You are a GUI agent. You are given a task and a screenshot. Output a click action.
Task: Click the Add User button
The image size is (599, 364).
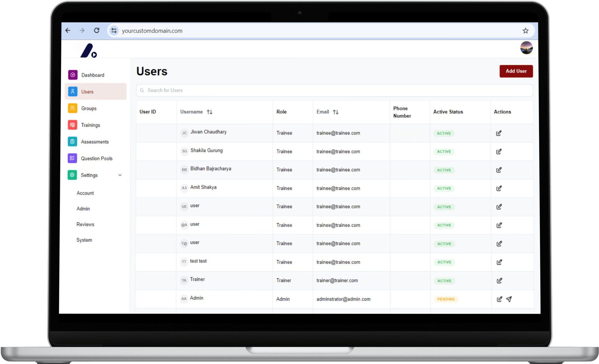pos(516,71)
